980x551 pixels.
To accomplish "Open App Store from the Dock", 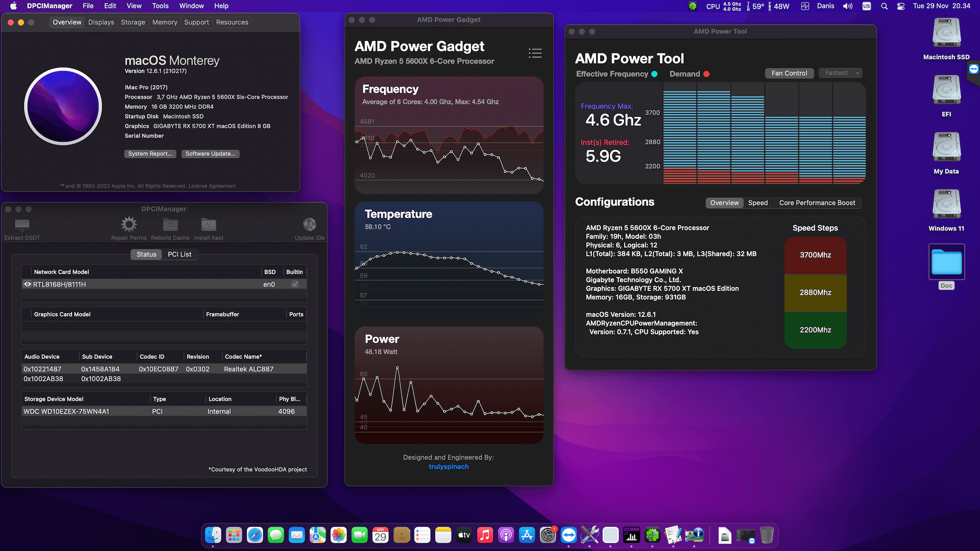I will pyautogui.click(x=527, y=535).
